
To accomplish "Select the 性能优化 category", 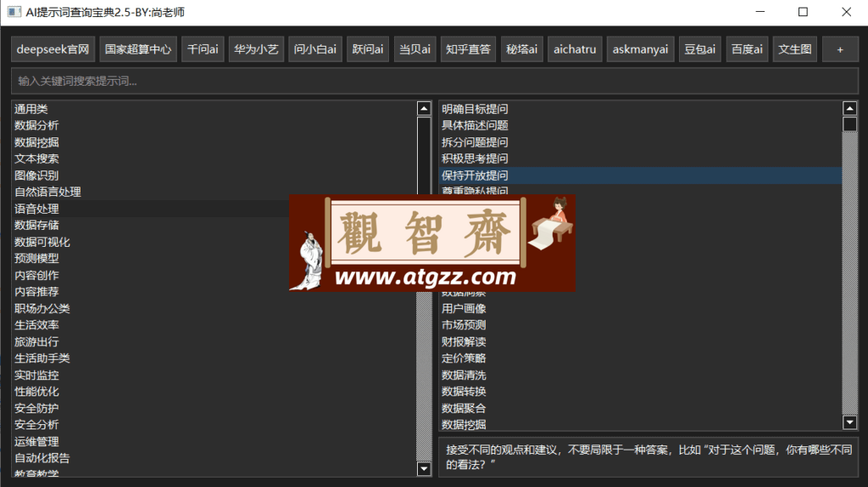I will [214, 392].
